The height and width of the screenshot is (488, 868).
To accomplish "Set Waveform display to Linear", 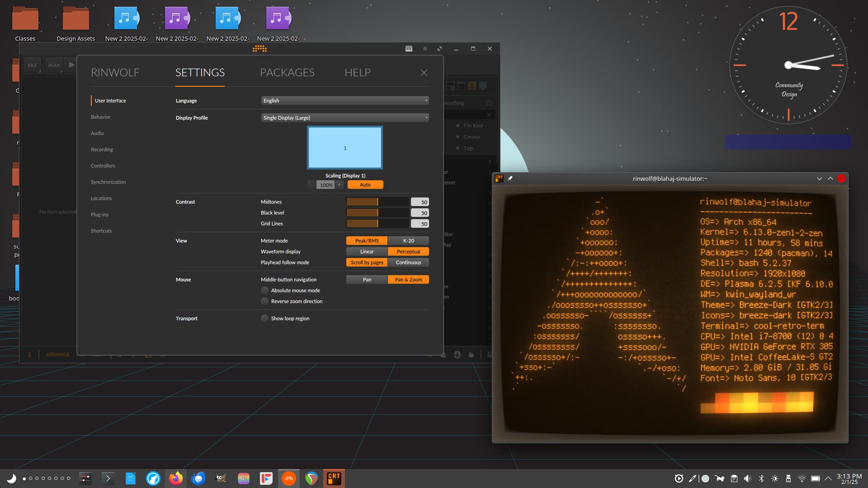I will (367, 252).
